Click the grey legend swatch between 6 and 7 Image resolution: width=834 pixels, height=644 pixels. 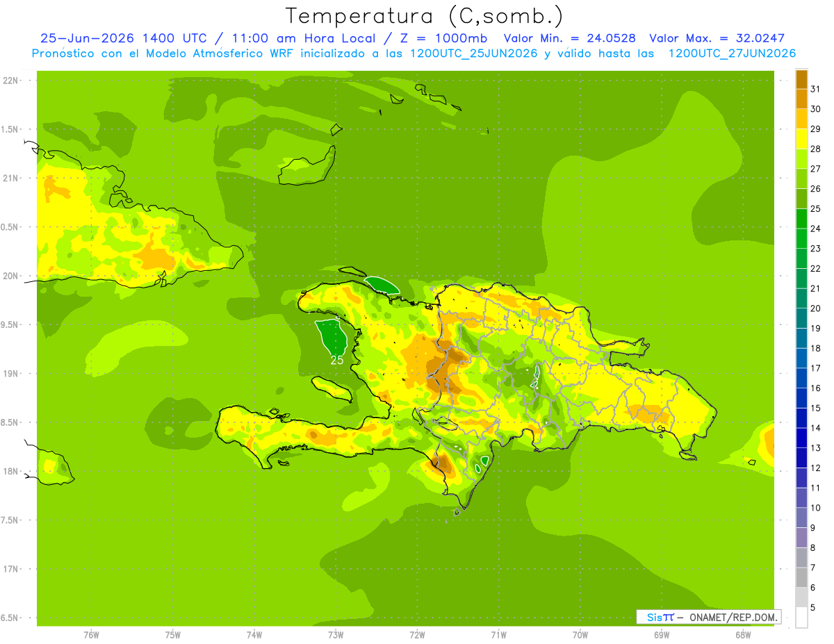tap(801, 577)
